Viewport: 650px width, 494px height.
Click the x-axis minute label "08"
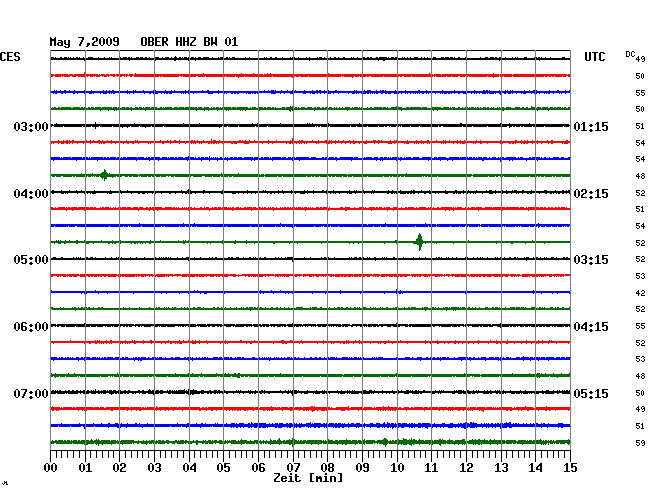coord(327,467)
